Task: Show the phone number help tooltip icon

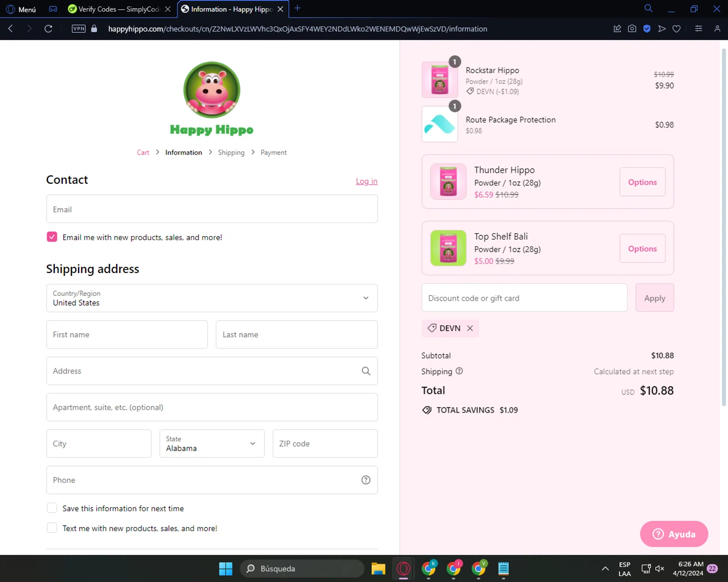Action: point(366,480)
